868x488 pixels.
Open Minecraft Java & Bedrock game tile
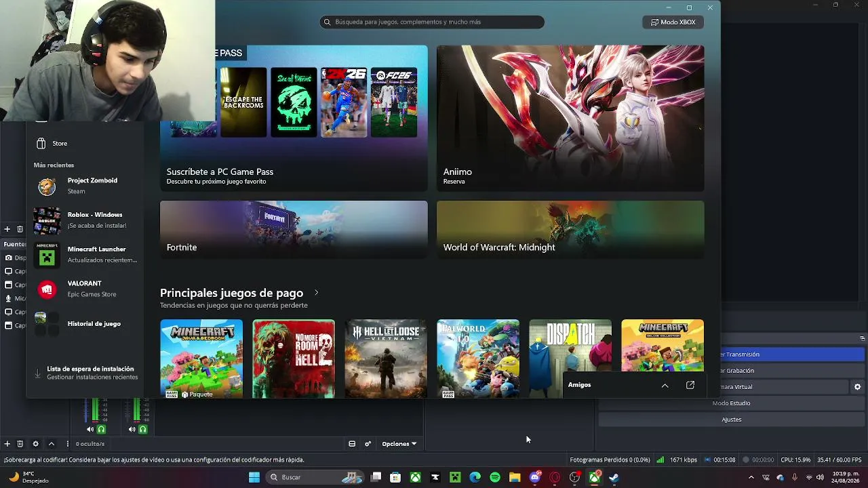(201, 359)
